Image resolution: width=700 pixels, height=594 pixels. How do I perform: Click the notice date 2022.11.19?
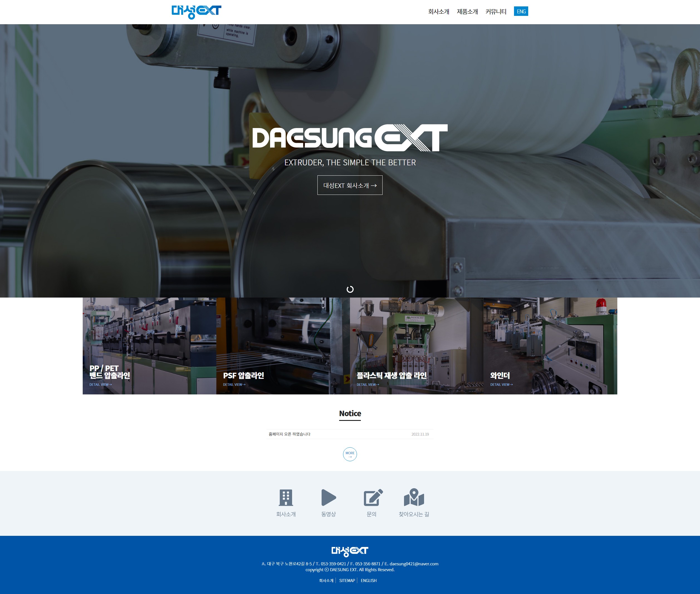[x=420, y=435]
